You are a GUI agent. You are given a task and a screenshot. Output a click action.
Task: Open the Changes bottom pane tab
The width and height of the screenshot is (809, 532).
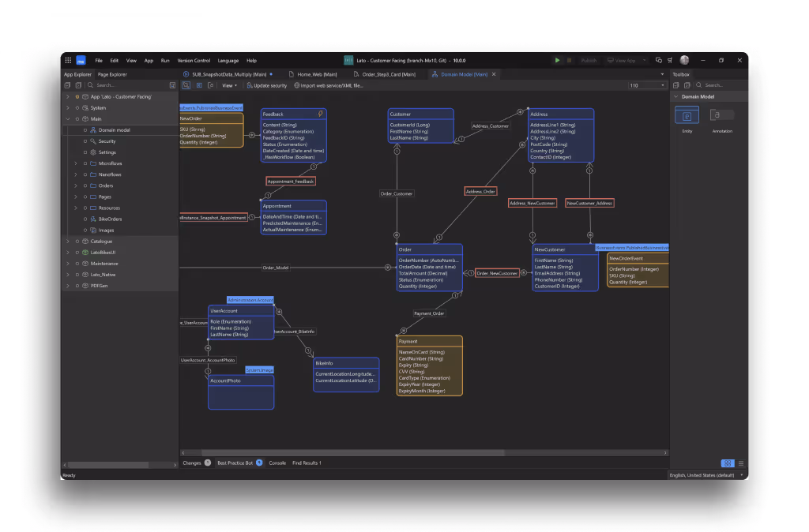(x=196, y=463)
